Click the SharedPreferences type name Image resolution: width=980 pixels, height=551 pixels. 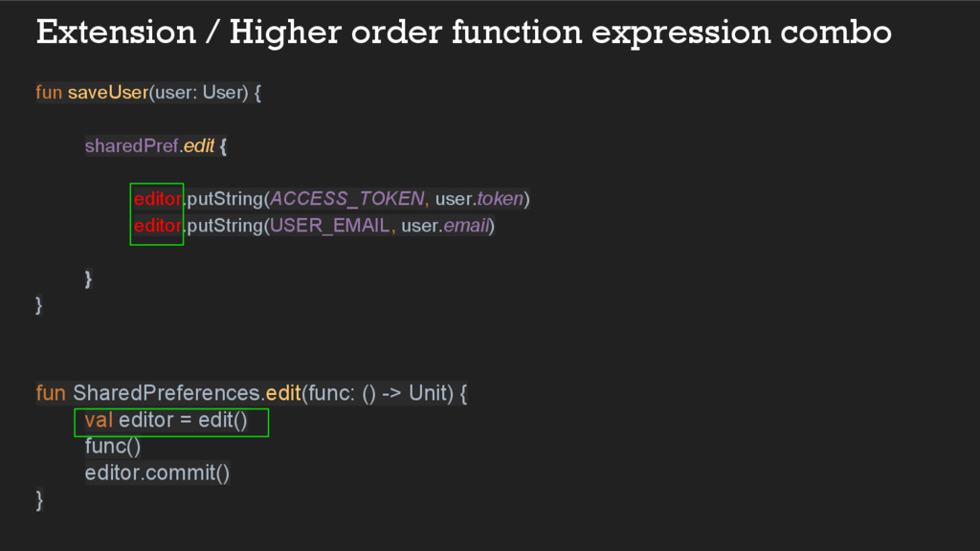tap(167, 393)
